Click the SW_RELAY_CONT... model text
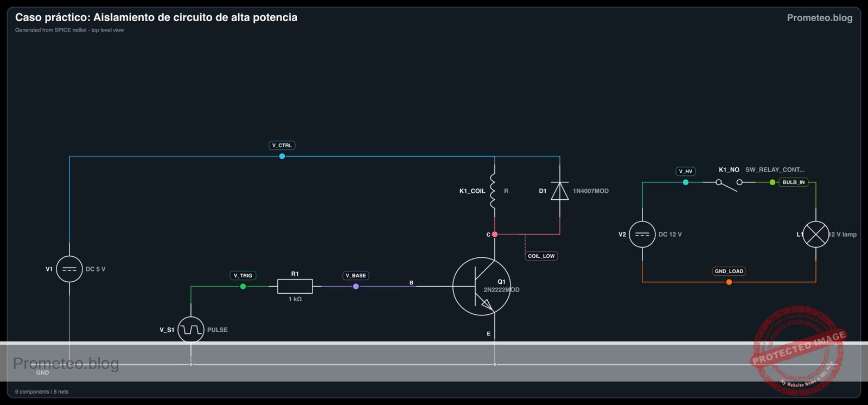The width and height of the screenshot is (868, 405). tap(775, 170)
